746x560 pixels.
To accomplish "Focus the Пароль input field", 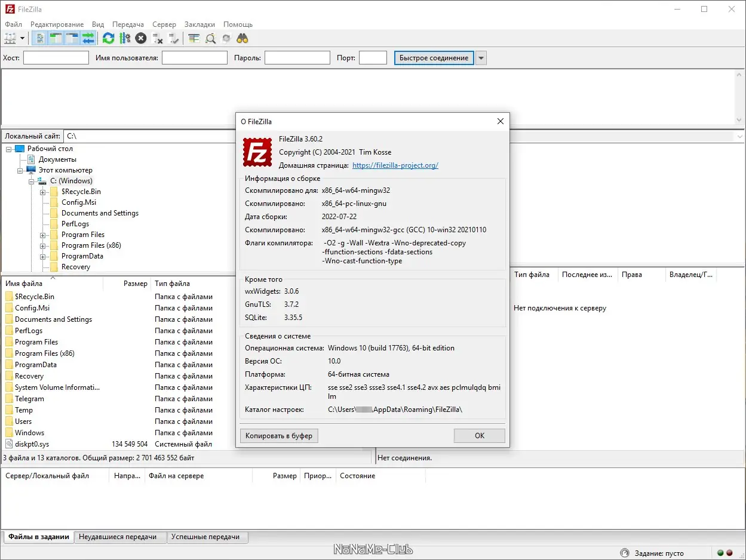I will 297,58.
